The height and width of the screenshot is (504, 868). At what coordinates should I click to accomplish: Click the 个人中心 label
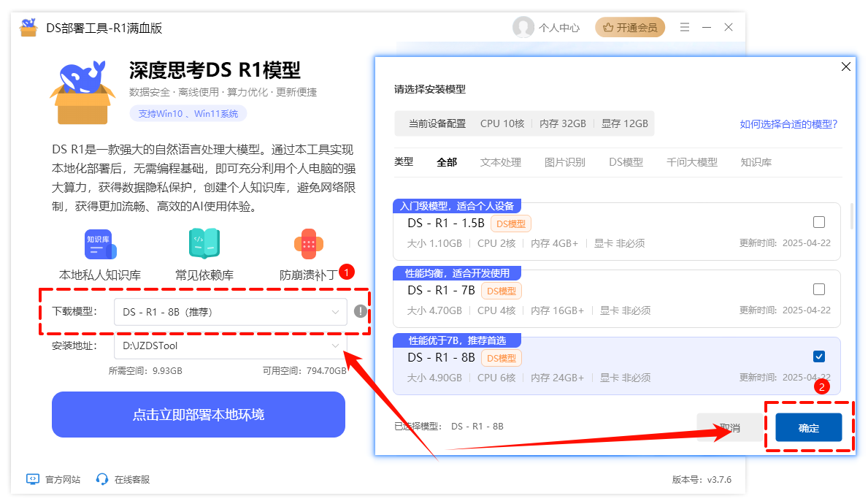[559, 28]
